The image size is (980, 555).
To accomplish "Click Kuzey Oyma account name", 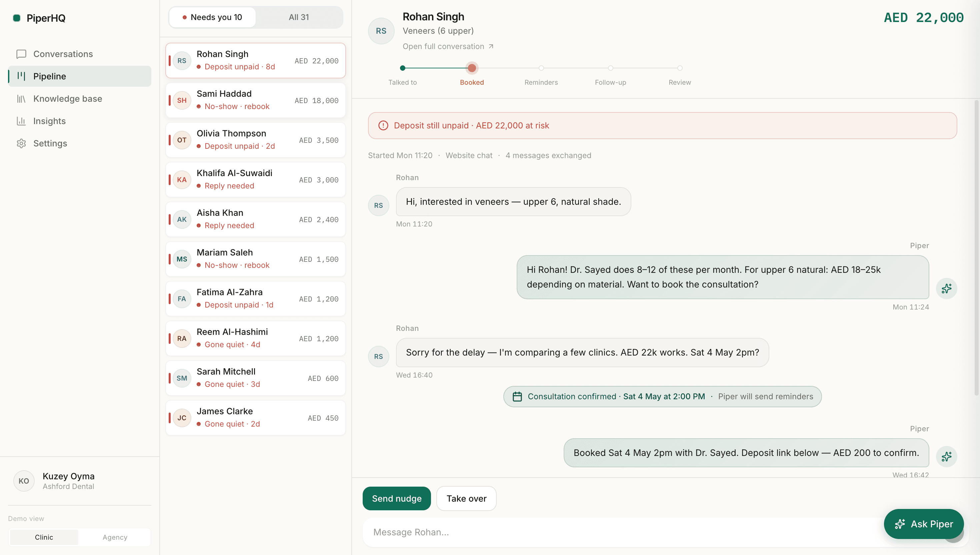I will [69, 476].
